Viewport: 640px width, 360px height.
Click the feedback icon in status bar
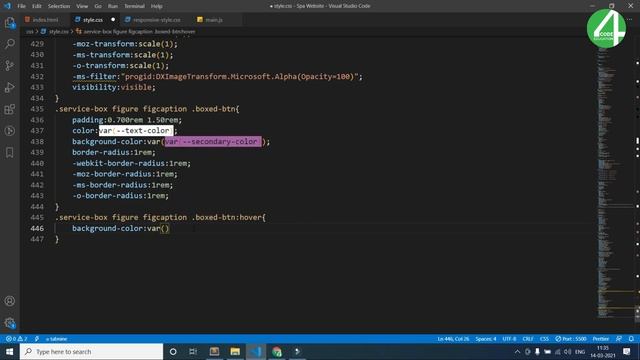619,339
